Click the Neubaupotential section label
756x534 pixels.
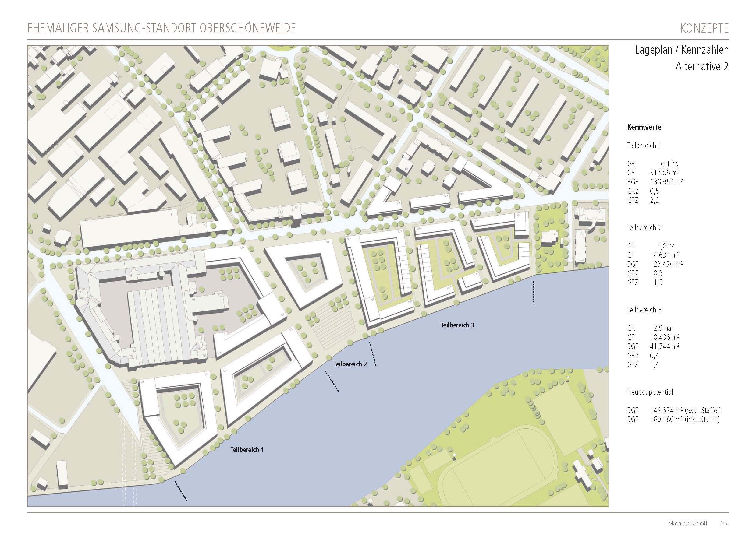click(x=650, y=392)
